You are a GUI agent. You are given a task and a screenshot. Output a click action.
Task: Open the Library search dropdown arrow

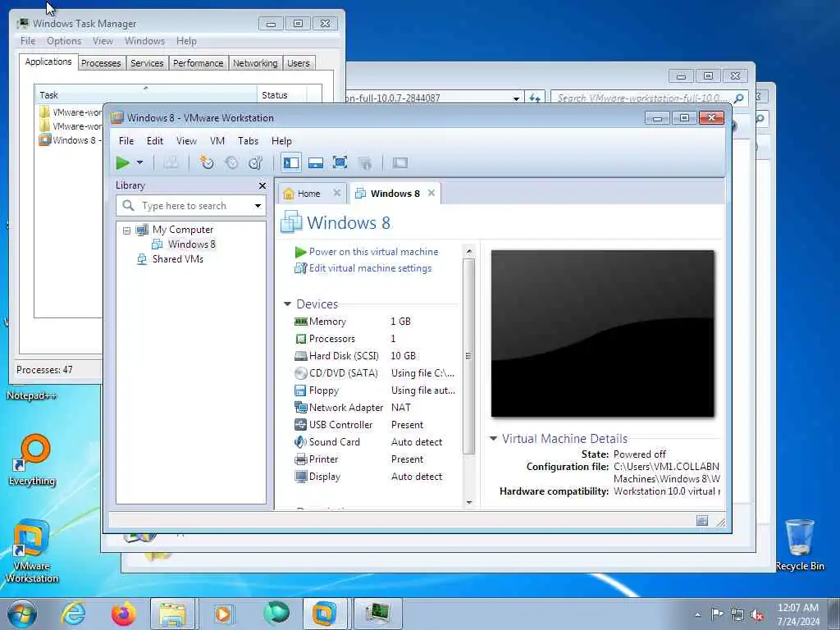[x=258, y=206]
